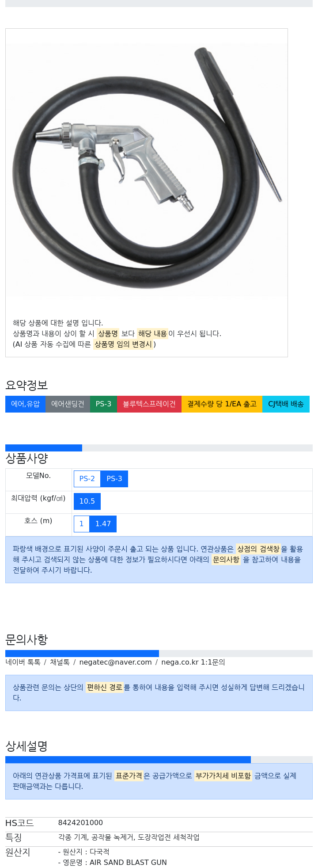
Task: Open the 에어샌딩건 tag
Action: point(68,404)
